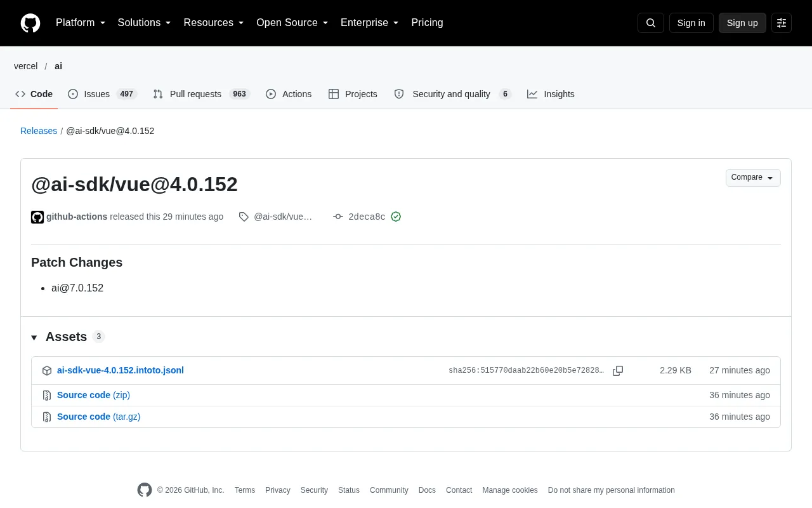Image resolution: width=812 pixels, height=508 pixels.
Task: Expand the Enterprise menu
Action: click(x=370, y=23)
